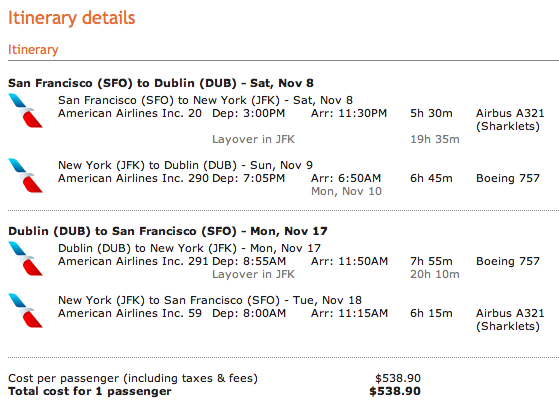Click the orange Itinerary section label
The width and height of the screenshot is (559, 416).
33,50
